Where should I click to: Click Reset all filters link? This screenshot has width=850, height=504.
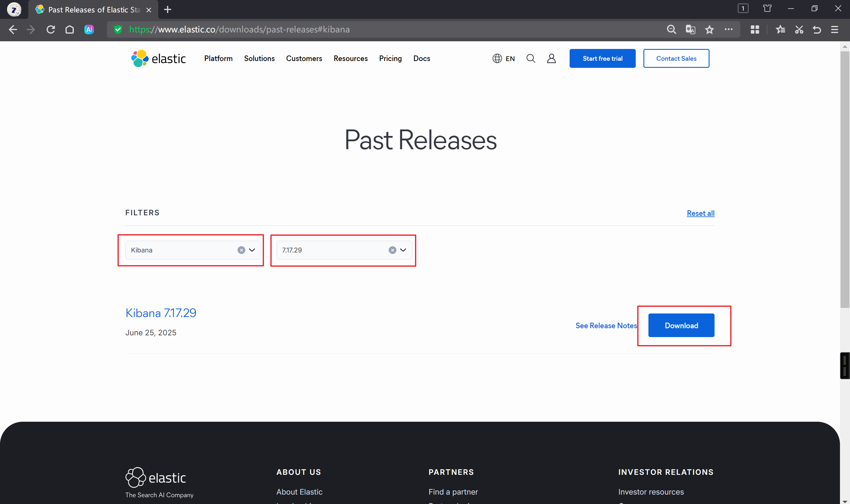click(700, 213)
